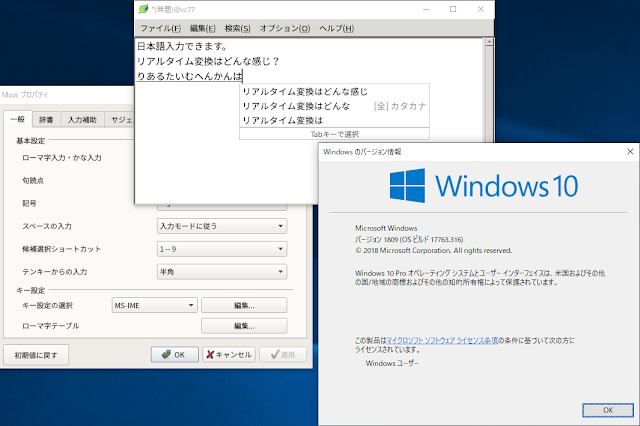Open the マイクロソフト ソフトウェア ライセンス条項 link
This screenshot has height=426, width=640.
(x=442, y=340)
